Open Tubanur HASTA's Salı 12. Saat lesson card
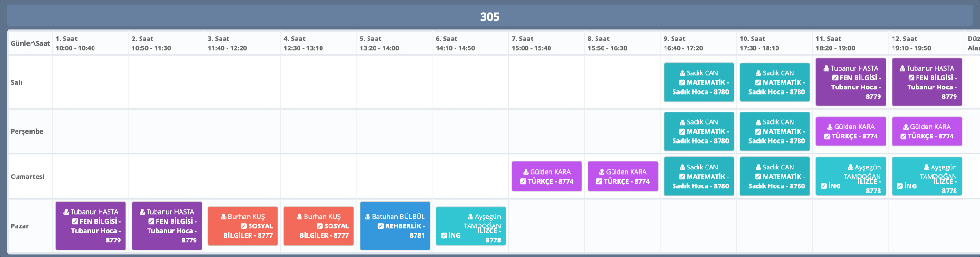This screenshot has width=980, height=257. (927, 82)
